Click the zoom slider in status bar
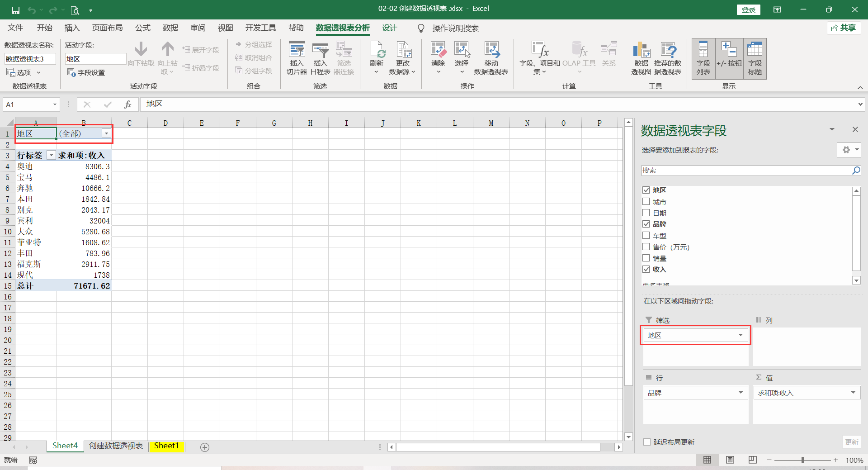 [x=803, y=460]
